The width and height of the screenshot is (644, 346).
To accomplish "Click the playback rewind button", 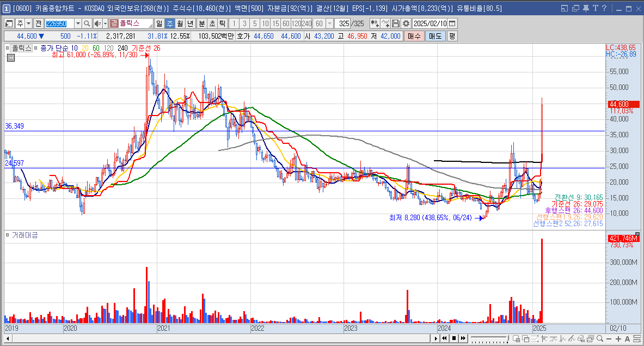I will (444, 338).
